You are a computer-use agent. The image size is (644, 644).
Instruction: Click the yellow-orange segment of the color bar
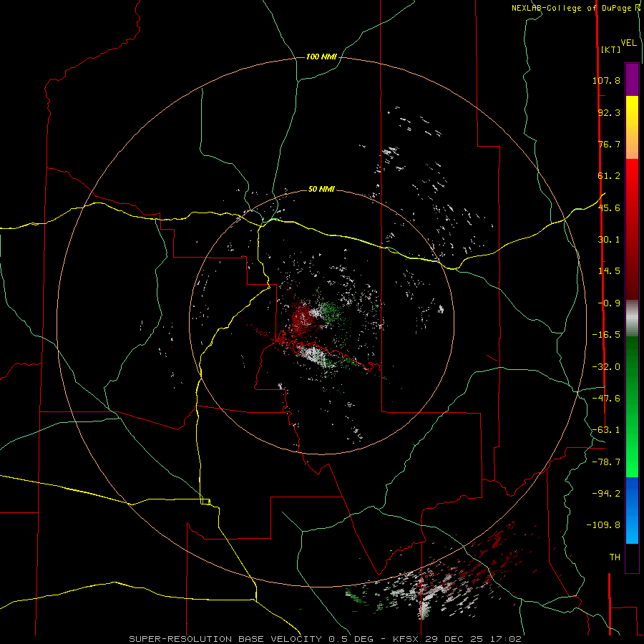pyautogui.click(x=632, y=127)
